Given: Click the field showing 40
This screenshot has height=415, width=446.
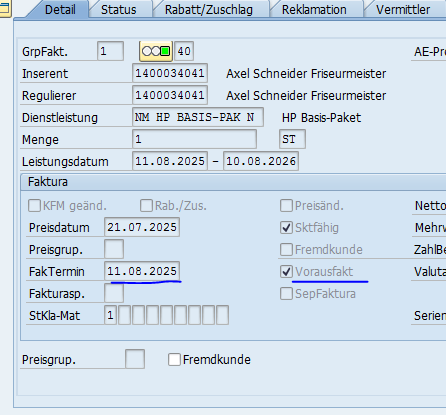Looking at the screenshot, I should (x=184, y=51).
